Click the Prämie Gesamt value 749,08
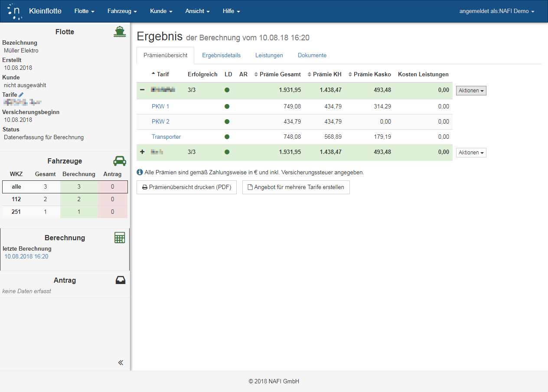This screenshot has width=548, height=392. coord(292,106)
